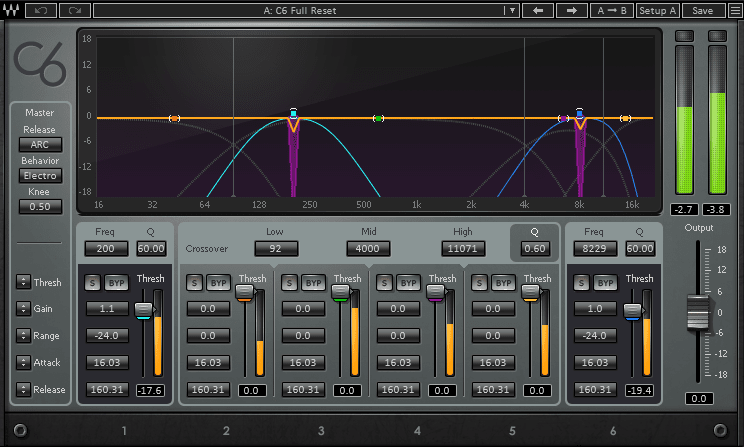Solo band 3 with S button
Image resolution: width=744 pixels, height=447 pixels.
coord(289,283)
